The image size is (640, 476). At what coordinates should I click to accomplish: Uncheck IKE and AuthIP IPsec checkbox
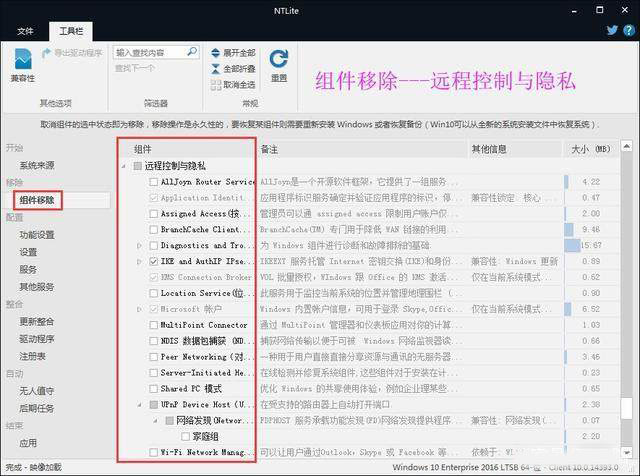coord(153,261)
